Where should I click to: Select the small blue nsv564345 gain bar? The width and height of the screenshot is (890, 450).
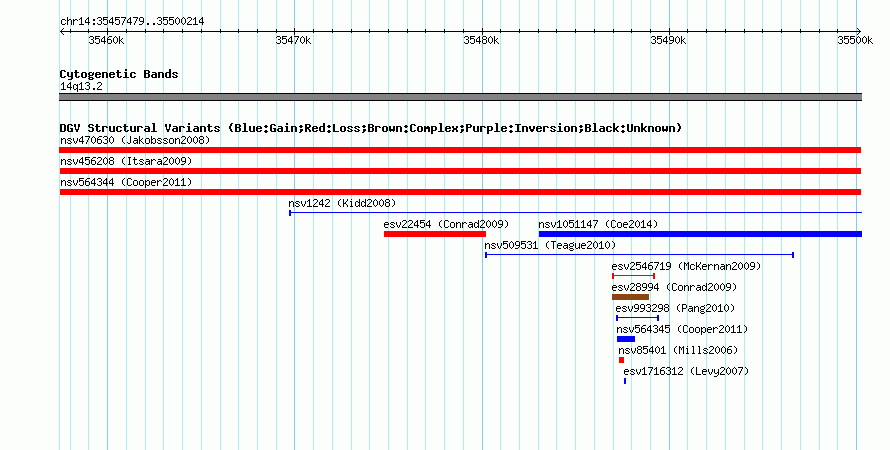click(x=626, y=339)
